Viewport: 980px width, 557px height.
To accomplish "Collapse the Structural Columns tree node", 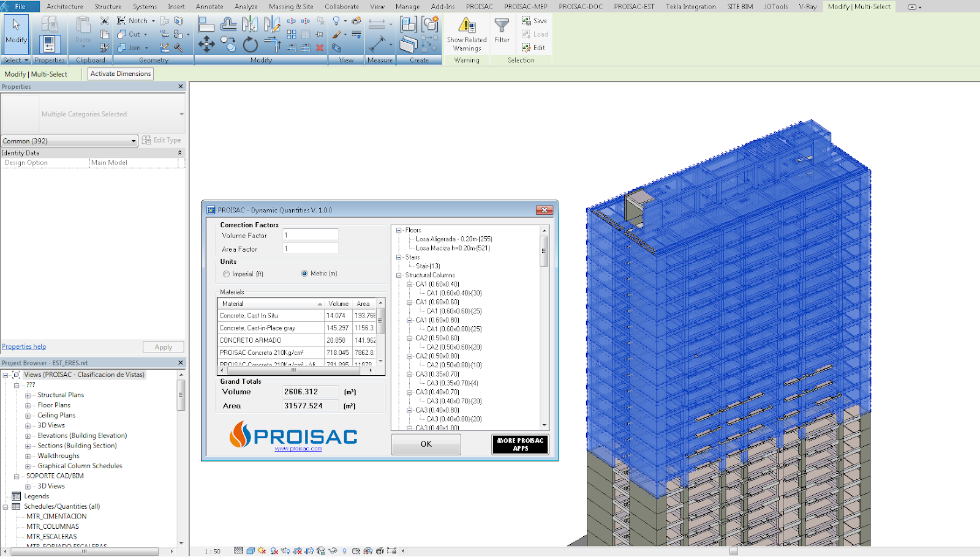I will (x=399, y=275).
